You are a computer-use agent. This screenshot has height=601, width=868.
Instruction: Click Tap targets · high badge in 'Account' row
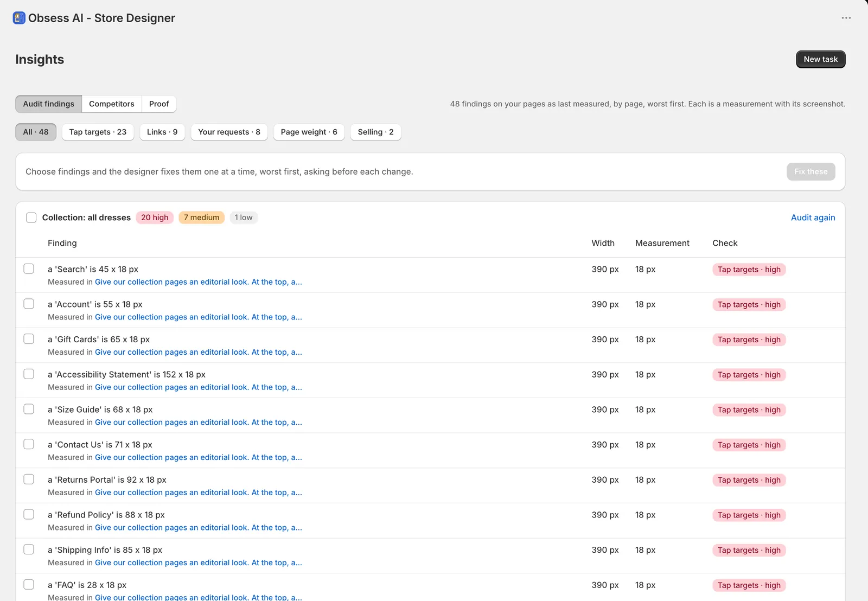(749, 305)
